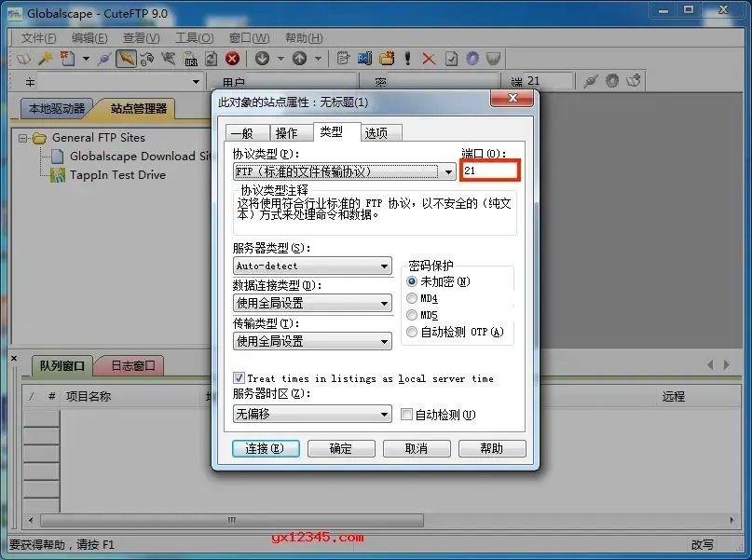The width and height of the screenshot is (752, 560).
Task: Select the 未加密 radio button
Action: 412,281
